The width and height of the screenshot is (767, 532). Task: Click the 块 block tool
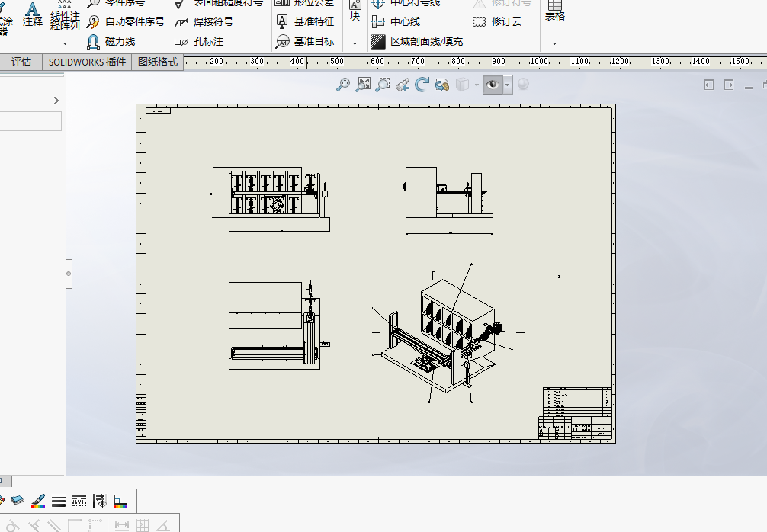355,11
